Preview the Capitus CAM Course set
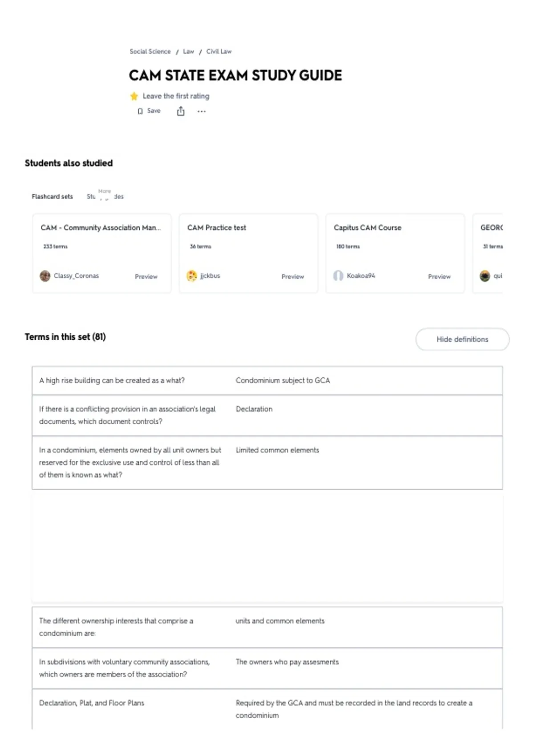The width and height of the screenshot is (534, 756). coord(439,277)
